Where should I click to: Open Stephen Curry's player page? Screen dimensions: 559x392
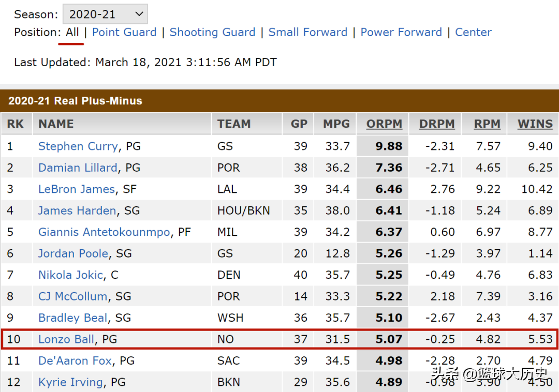pyautogui.click(x=78, y=146)
